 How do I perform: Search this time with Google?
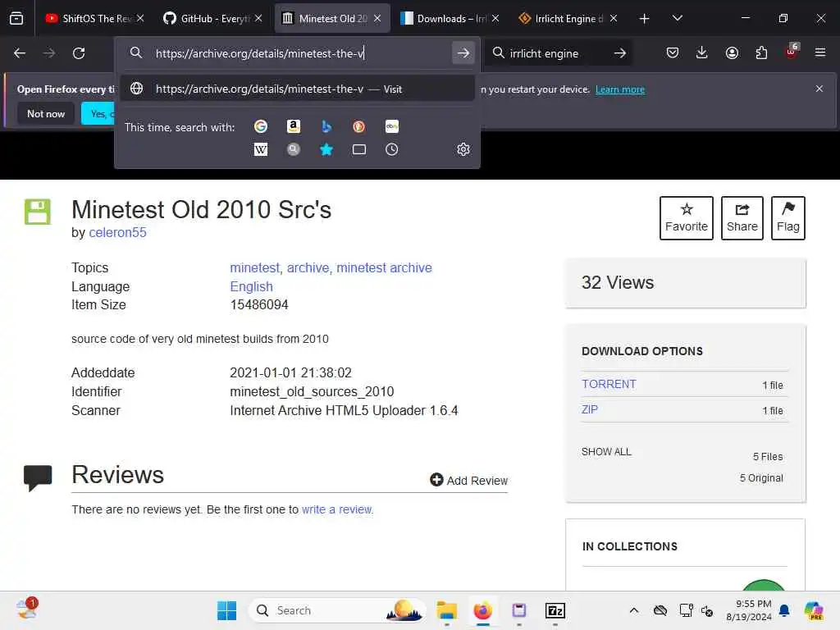click(x=261, y=126)
